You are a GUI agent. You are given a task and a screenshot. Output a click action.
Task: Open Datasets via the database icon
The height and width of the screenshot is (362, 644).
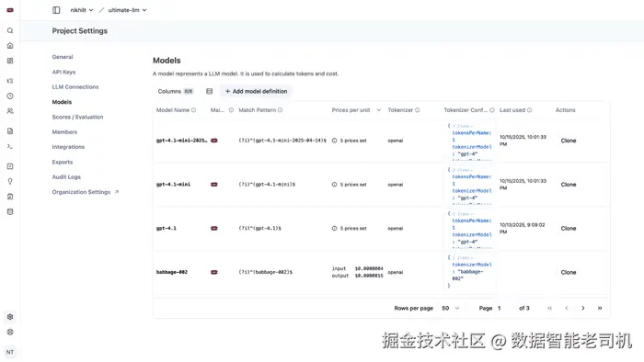tap(10, 211)
